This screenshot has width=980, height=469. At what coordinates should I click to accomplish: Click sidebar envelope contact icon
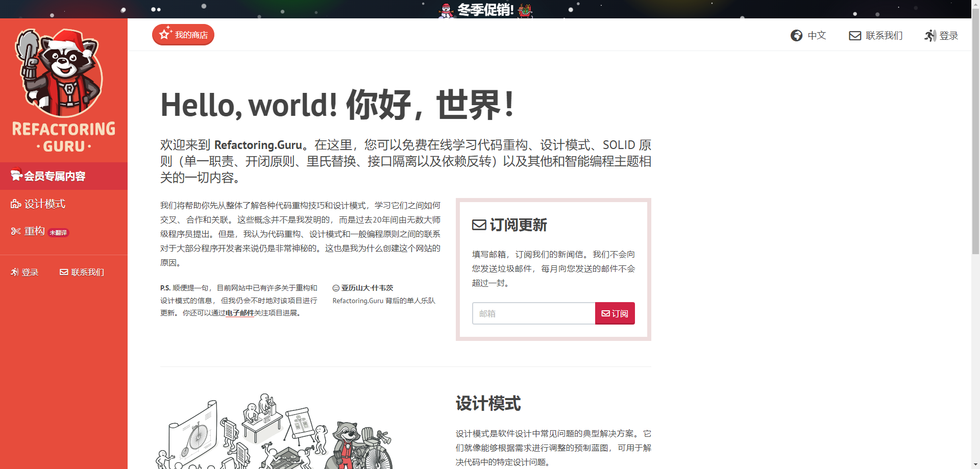[x=64, y=272]
